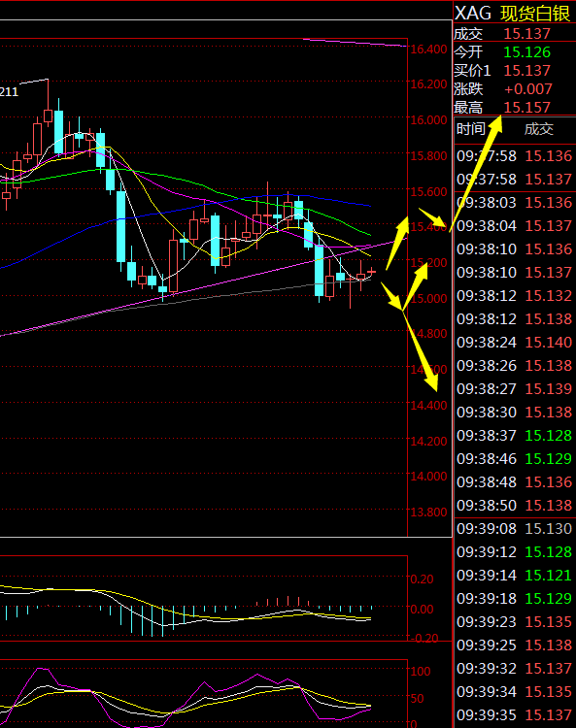
Task: Select the 09:38:24 tick at 15.140
Action: pyautogui.click(x=515, y=343)
